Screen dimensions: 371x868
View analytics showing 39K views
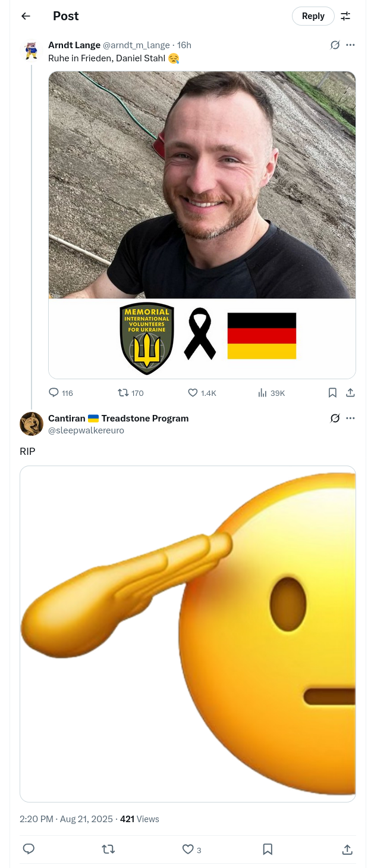click(x=272, y=393)
